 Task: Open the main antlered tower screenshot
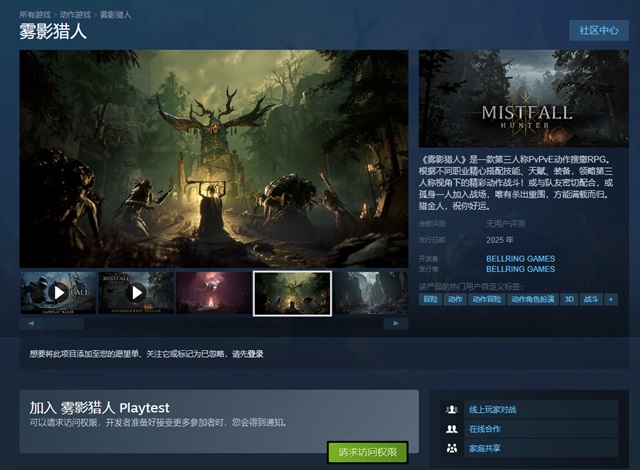coord(214,159)
